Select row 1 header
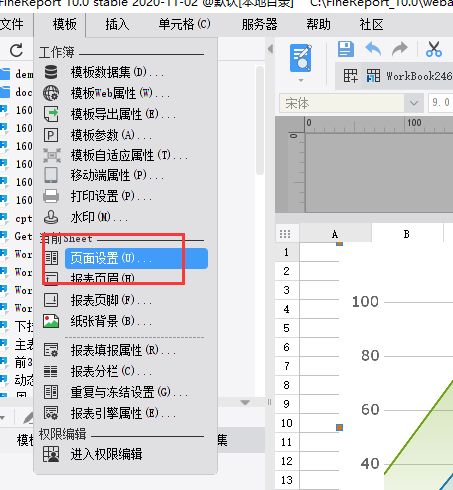This screenshot has width=453, height=490. click(287, 252)
